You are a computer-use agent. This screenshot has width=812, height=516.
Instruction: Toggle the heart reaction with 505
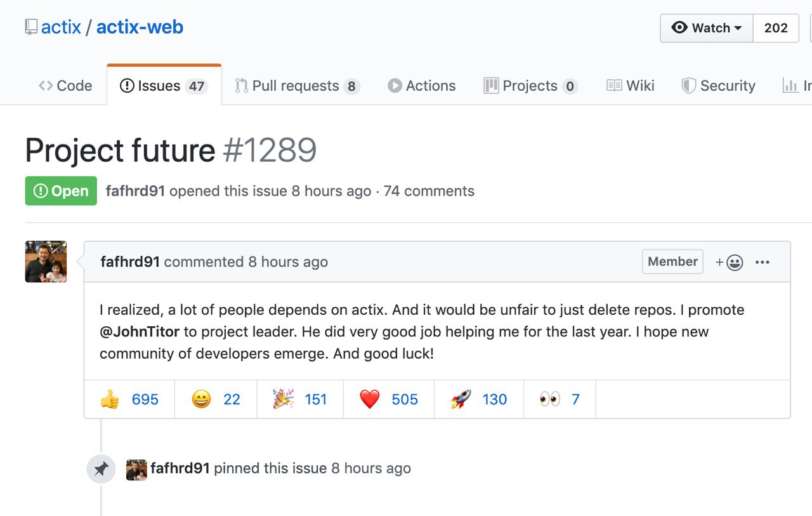tap(388, 399)
